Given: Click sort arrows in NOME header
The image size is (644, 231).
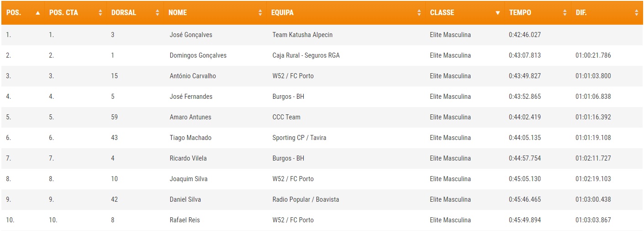Looking at the screenshot, I should [x=260, y=13].
